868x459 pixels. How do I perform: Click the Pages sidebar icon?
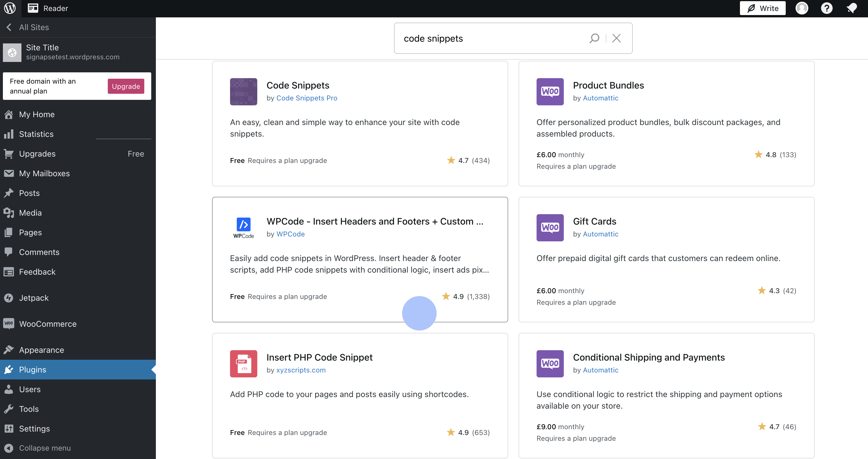9,232
